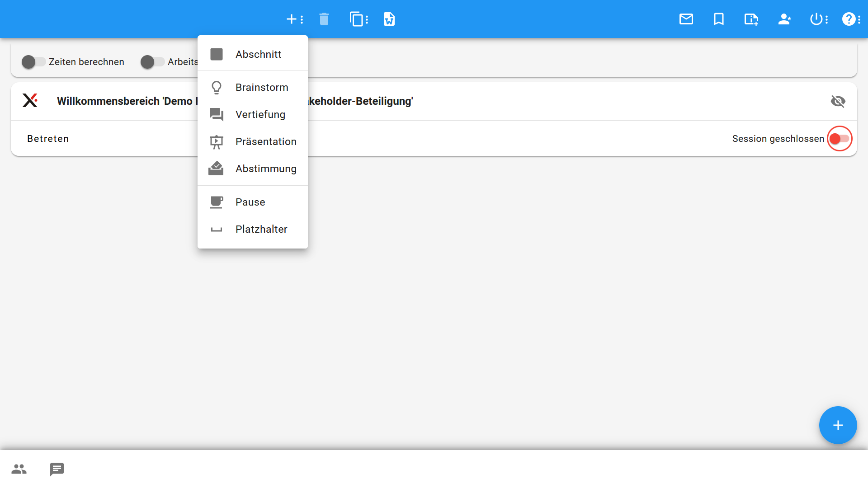Click the plus add-element icon in top toolbar
This screenshot has height=488, width=868.
pos(292,19)
